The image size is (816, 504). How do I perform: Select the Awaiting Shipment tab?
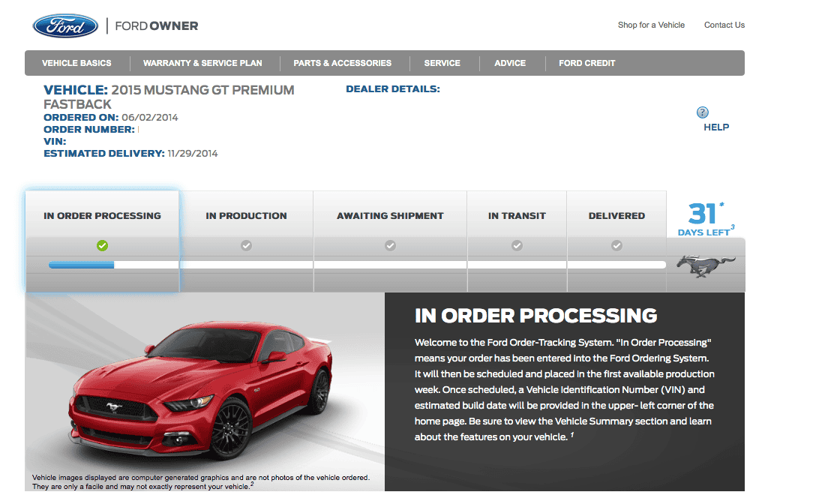click(x=390, y=241)
